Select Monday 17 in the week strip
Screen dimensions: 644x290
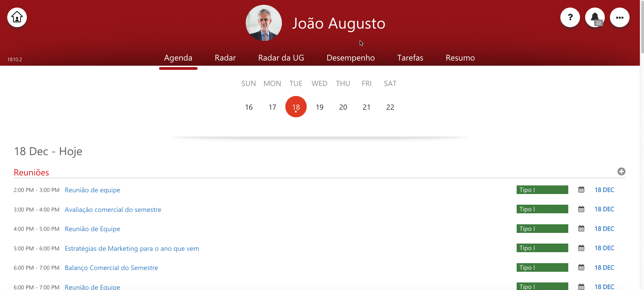272,107
